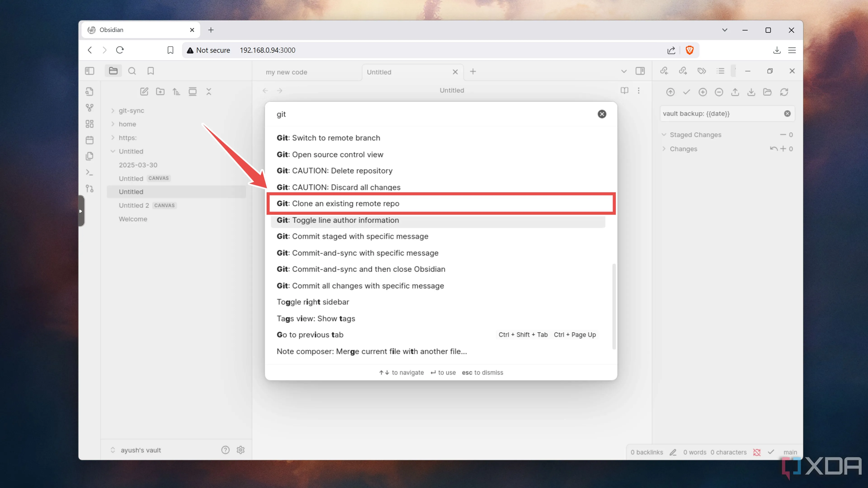Image resolution: width=868 pixels, height=488 pixels.
Task: Choose Tags view: Show tags command
Action: [438, 319]
